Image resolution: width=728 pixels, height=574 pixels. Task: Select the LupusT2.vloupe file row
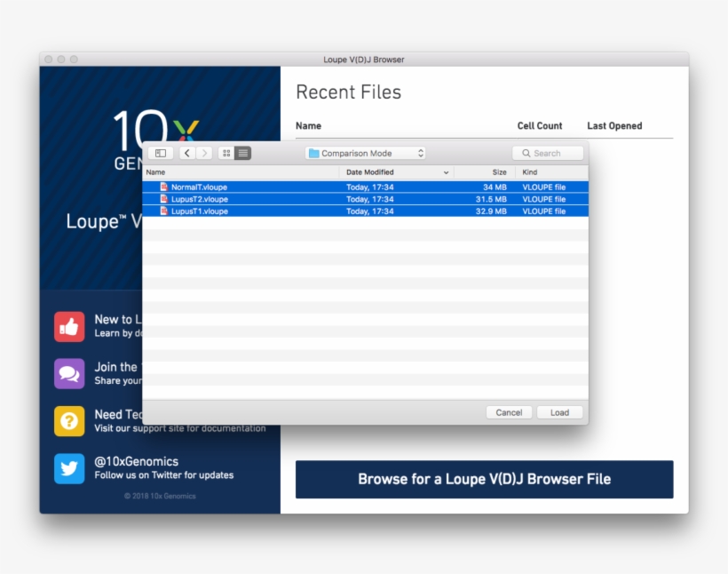click(x=266, y=199)
